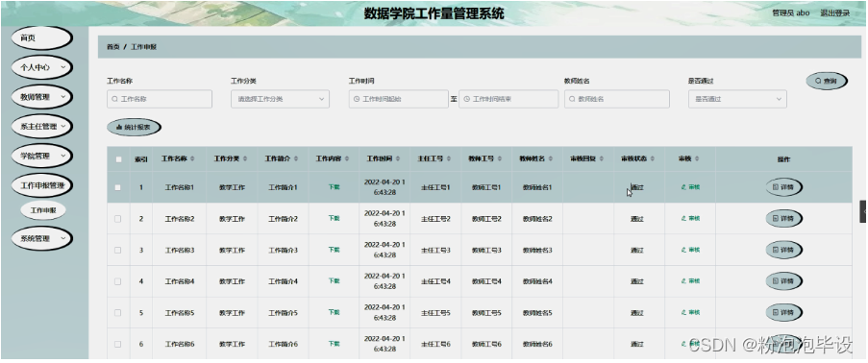Open 详情 for 工作名称4 row
The width and height of the screenshot is (868, 363).
tap(783, 281)
